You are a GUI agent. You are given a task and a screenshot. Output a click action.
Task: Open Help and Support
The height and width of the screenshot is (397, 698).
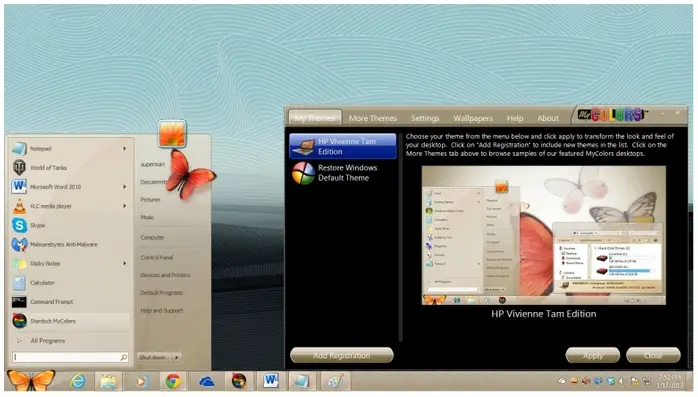click(161, 310)
